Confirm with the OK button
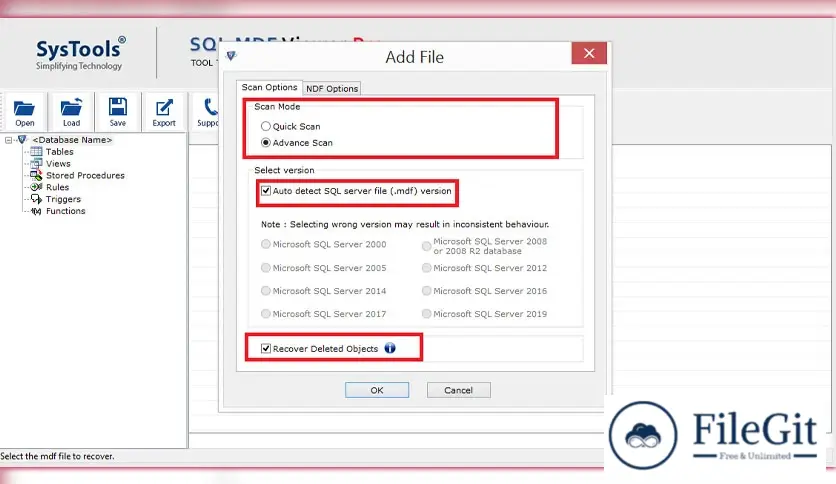The height and width of the screenshot is (484, 836). coord(377,390)
